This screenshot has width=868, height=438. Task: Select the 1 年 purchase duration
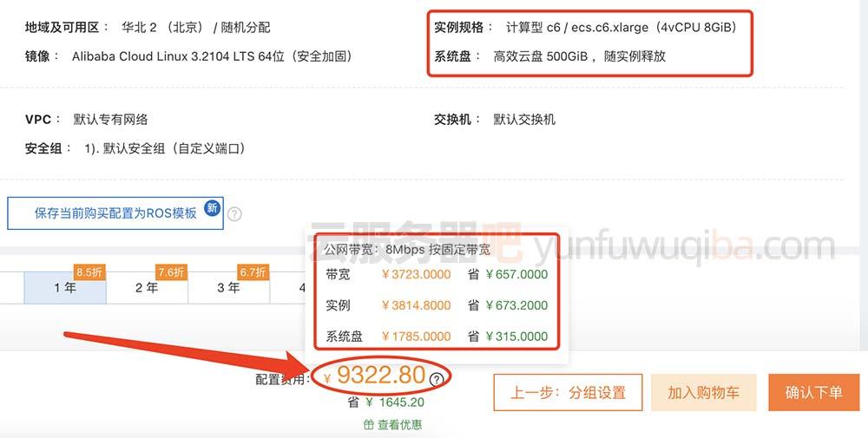[65, 288]
